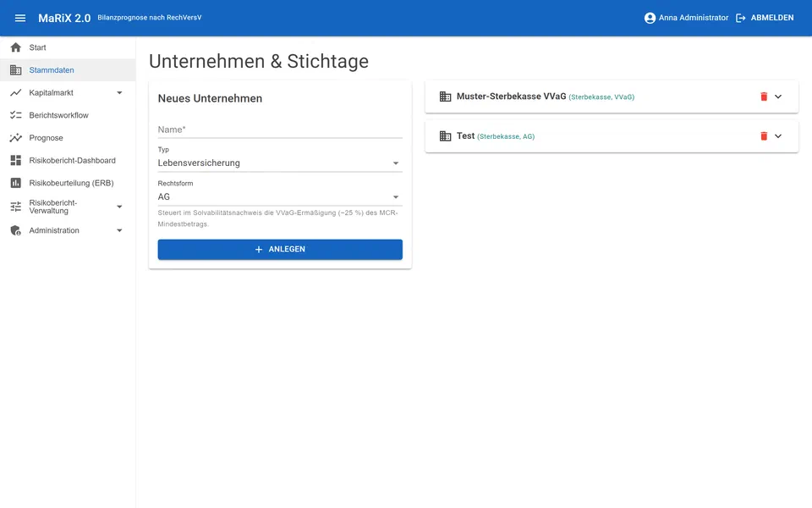Expand the Test company panel
Screen dimensions: 812x508
[x=778, y=136]
